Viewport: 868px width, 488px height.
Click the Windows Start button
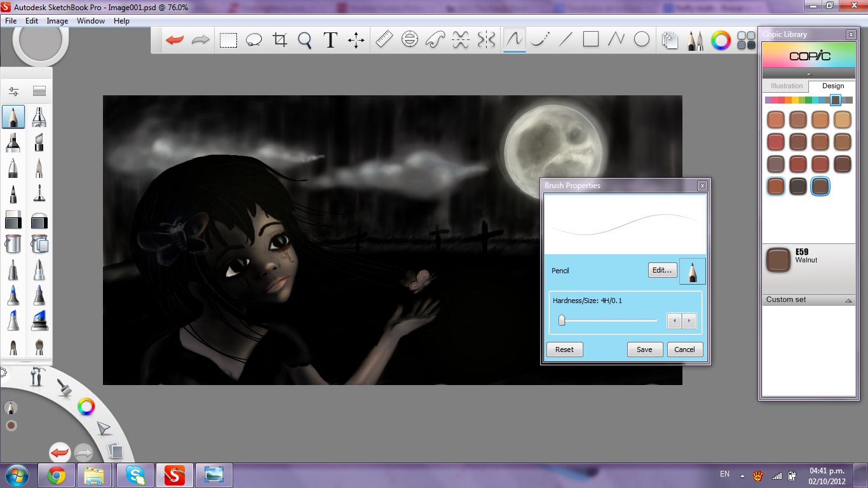[17, 475]
